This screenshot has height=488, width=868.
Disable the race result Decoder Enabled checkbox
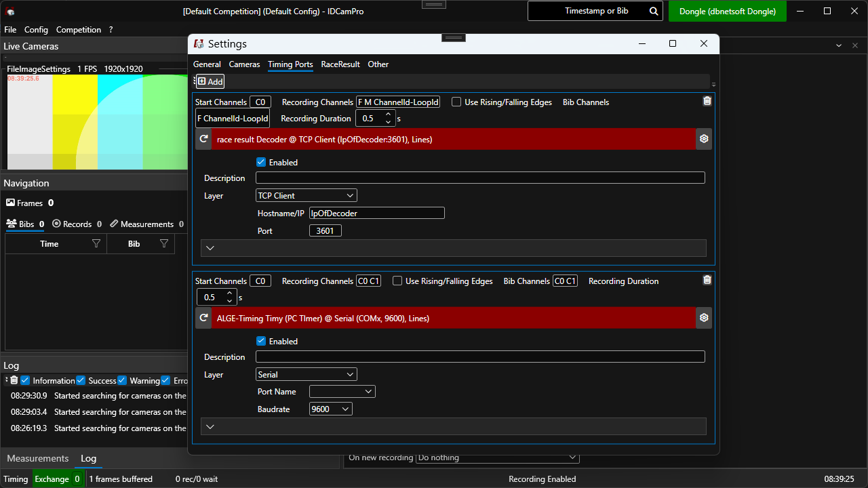click(261, 163)
